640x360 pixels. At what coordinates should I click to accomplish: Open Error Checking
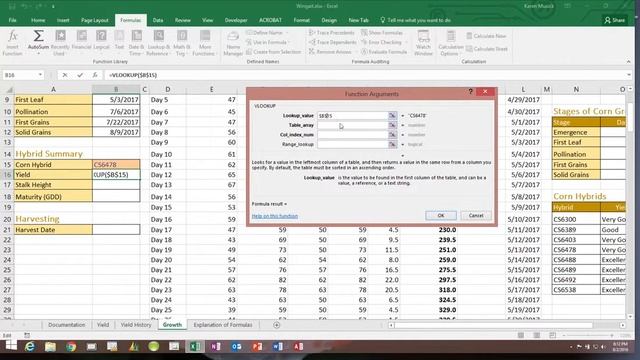point(381,42)
